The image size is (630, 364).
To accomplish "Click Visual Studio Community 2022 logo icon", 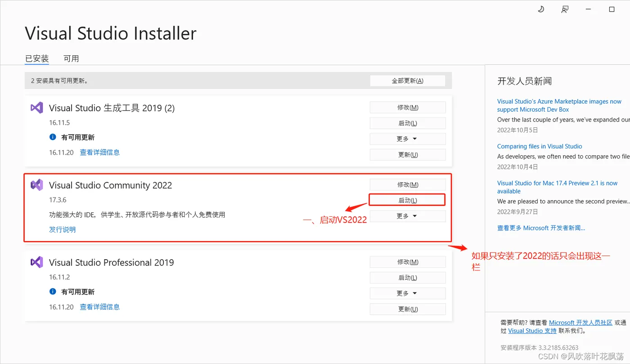I will point(36,185).
